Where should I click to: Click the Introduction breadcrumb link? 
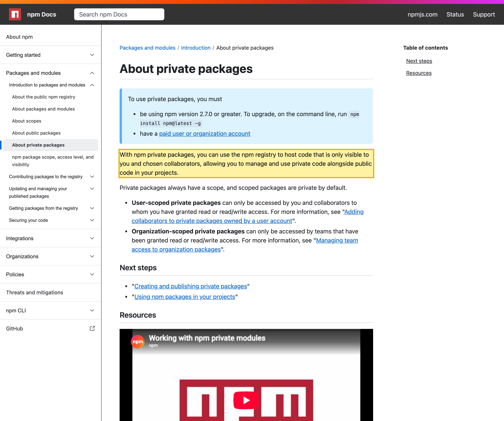[x=196, y=48]
